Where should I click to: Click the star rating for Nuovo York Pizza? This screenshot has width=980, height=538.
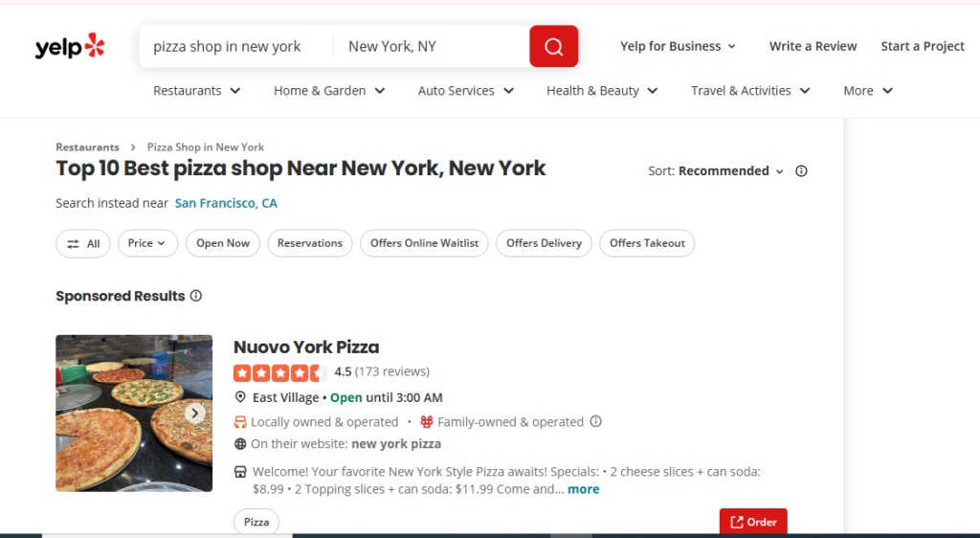280,373
